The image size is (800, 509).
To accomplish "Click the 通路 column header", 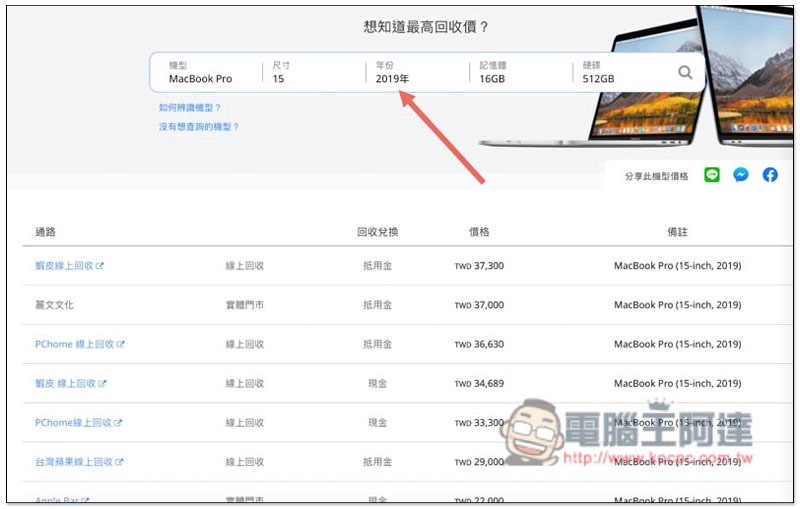I will click(x=45, y=232).
